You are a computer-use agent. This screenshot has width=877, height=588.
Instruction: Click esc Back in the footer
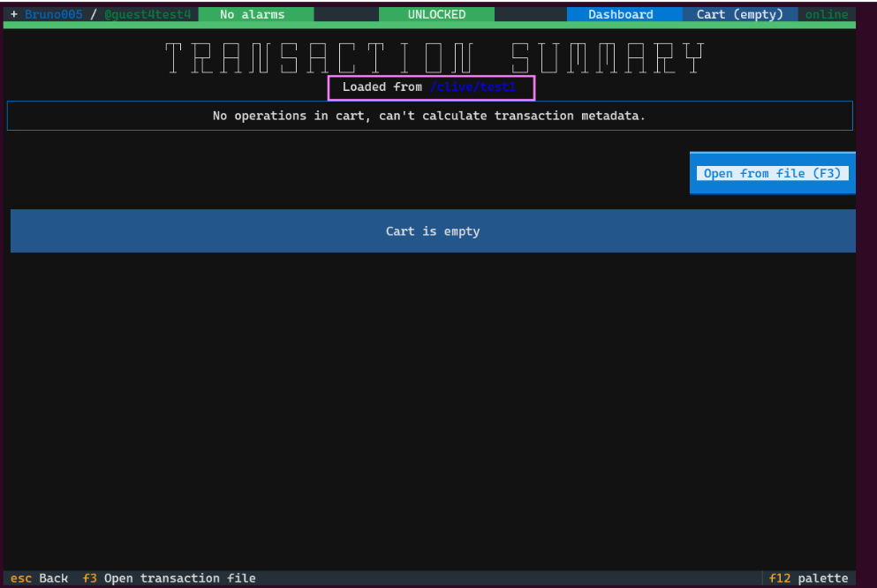(x=53, y=578)
